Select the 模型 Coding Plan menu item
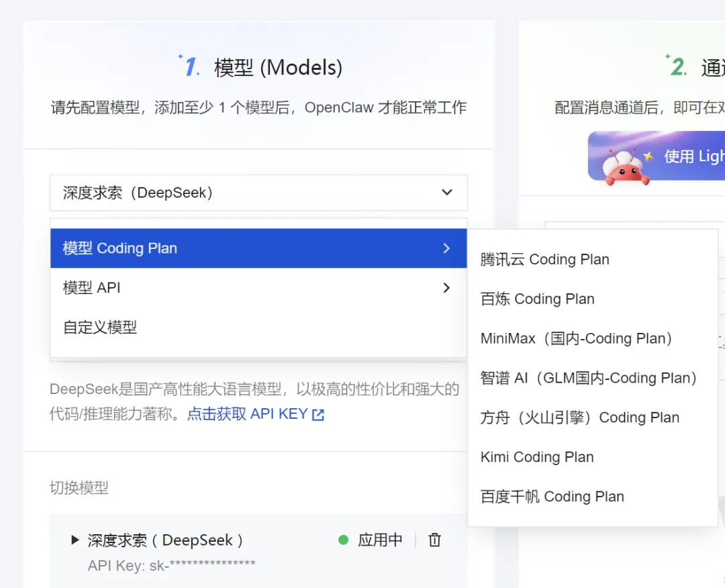 (258, 248)
